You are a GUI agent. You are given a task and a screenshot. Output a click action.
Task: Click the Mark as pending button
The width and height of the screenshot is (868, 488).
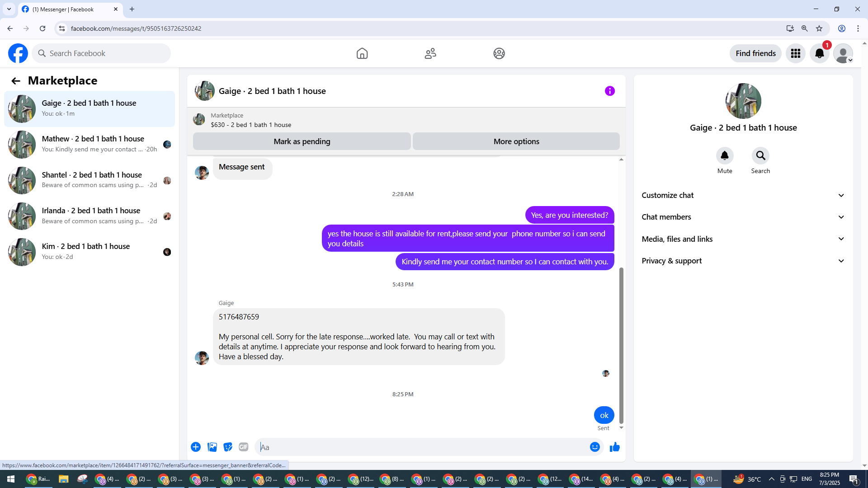pos(302,141)
